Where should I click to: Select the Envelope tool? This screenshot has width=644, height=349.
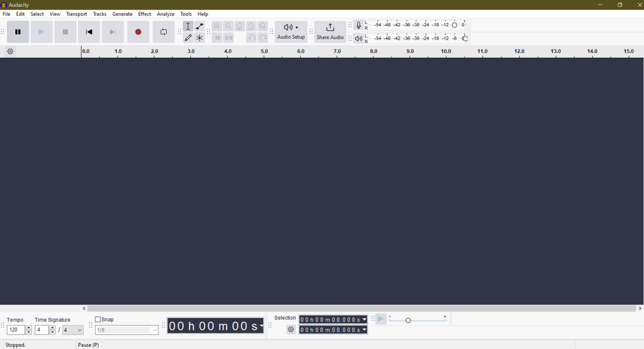(199, 26)
